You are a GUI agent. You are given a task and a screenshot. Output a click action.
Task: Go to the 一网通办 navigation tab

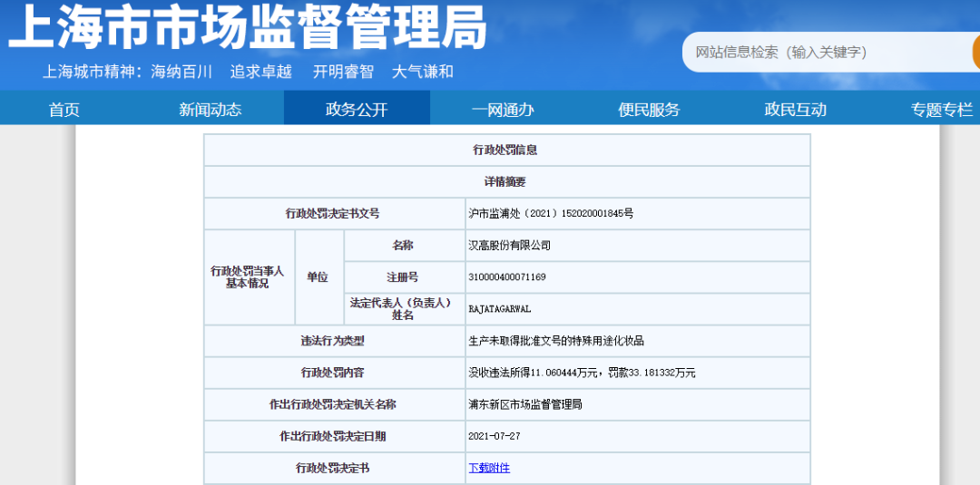tap(503, 110)
